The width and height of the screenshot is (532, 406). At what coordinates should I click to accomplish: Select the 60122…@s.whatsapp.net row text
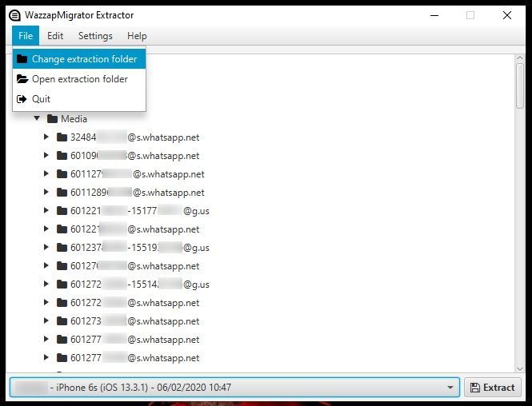click(134, 229)
